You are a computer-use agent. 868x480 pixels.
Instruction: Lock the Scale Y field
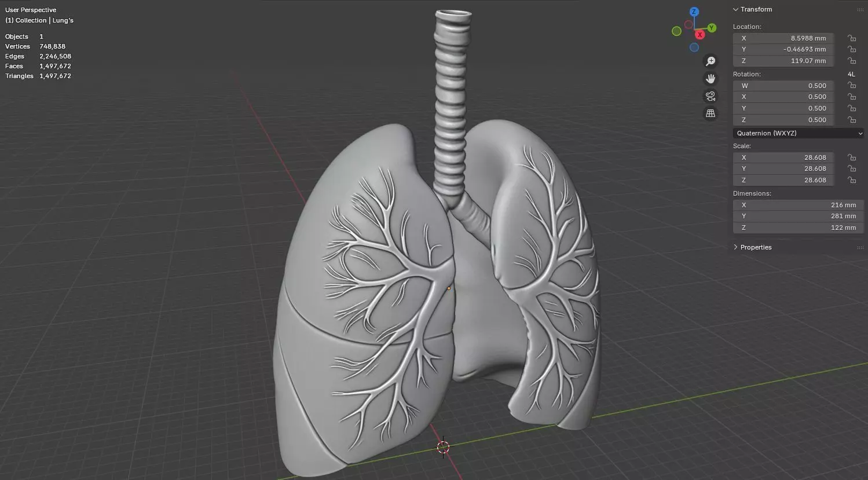852,168
